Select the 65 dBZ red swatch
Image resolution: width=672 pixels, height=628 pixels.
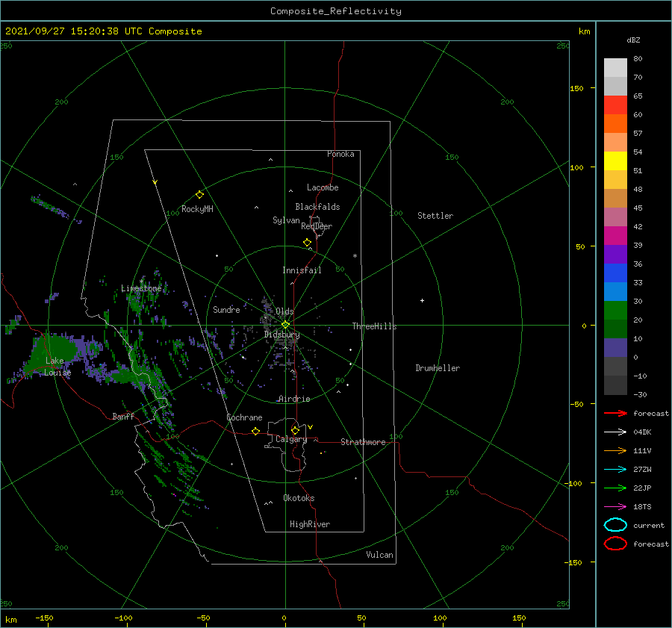pyautogui.click(x=615, y=105)
